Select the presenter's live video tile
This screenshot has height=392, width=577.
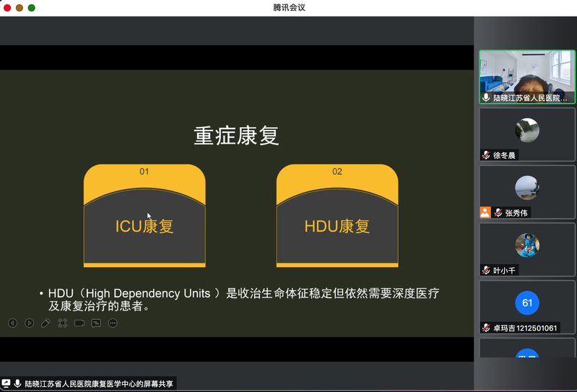527,77
